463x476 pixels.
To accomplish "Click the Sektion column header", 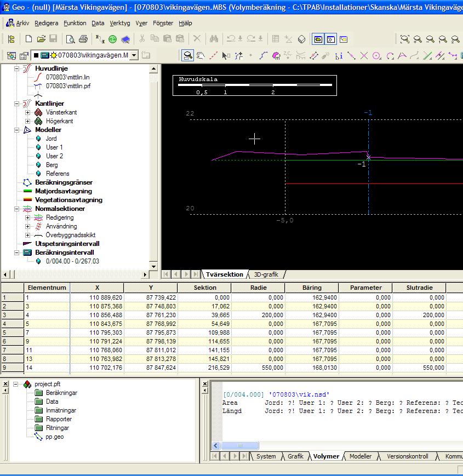I will click(x=204, y=288).
